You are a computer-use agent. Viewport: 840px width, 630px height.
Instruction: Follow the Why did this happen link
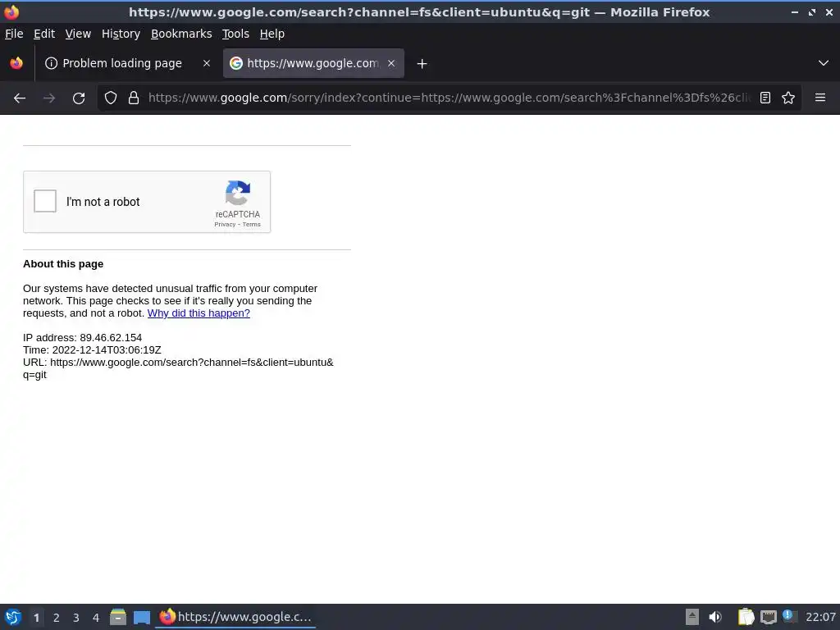[x=199, y=313]
